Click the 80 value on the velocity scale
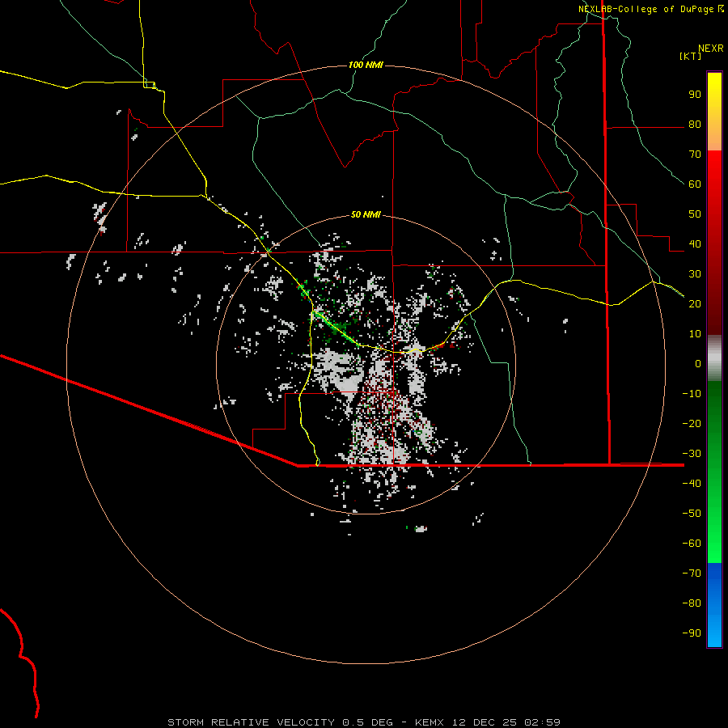This screenshot has height=728, width=728. click(x=695, y=125)
